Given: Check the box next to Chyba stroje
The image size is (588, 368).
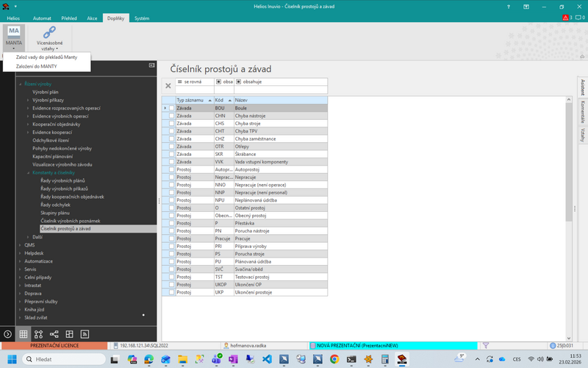Looking at the screenshot, I should click(x=172, y=124).
